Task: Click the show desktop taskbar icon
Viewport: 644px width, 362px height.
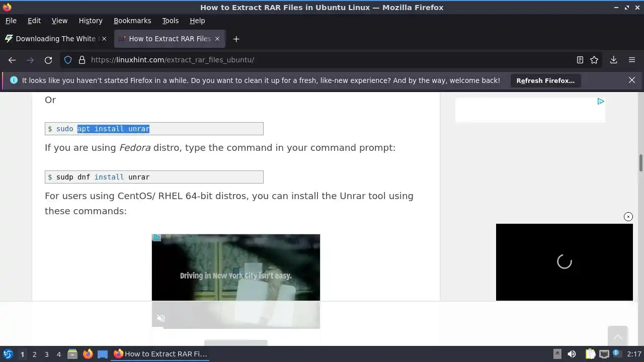Action: point(103,354)
